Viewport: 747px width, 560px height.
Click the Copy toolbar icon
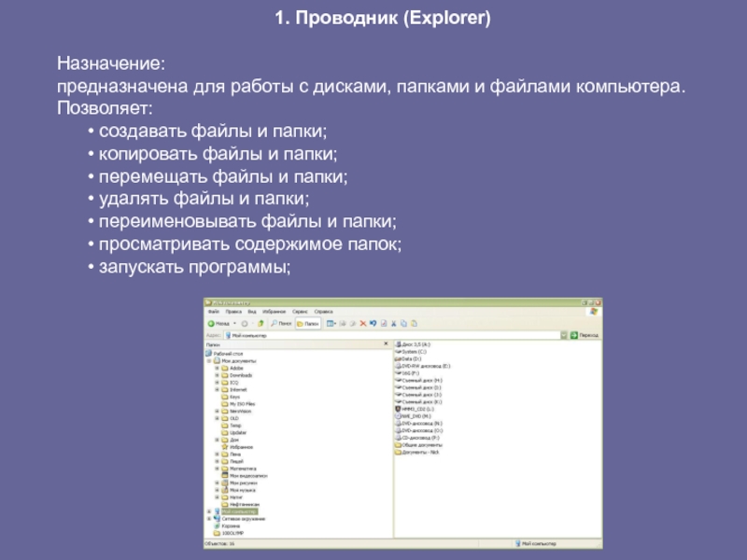click(x=403, y=323)
